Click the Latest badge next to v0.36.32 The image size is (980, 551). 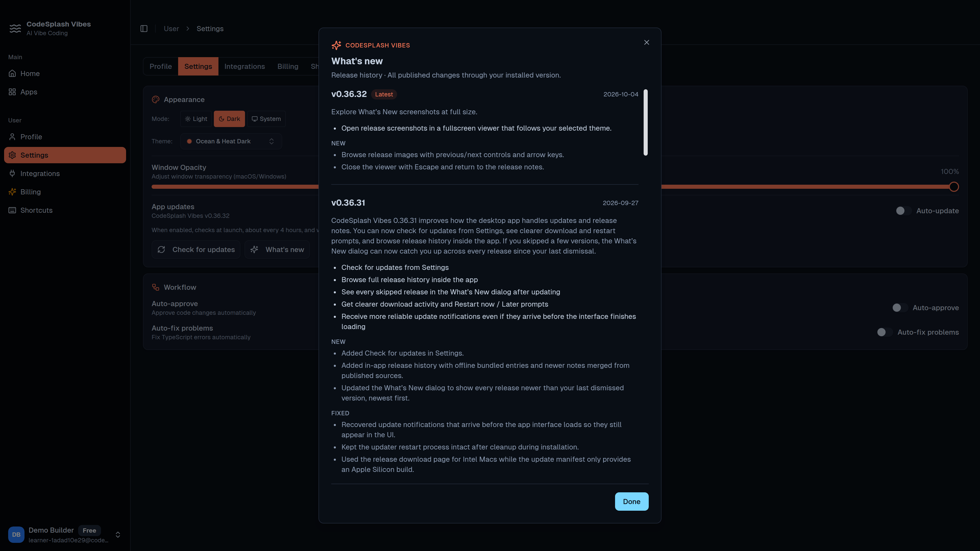click(384, 94)
